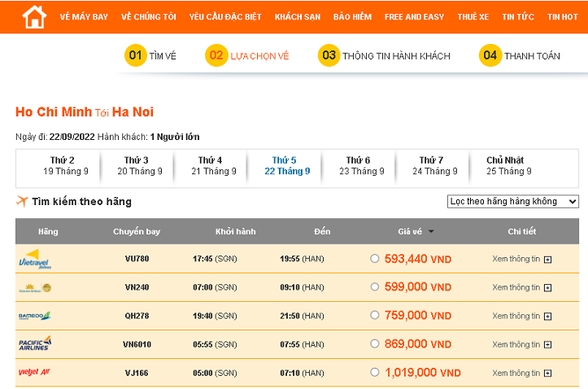Viewport: 588px width, 389px height.
Task: Click the 593,440 VND price text
Action: 418,259
